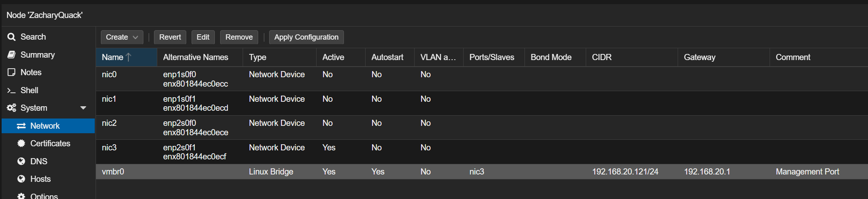Screen dimensions: 868x199
Task: Open Summary via its book icon
Action: (x=11, y=55)
